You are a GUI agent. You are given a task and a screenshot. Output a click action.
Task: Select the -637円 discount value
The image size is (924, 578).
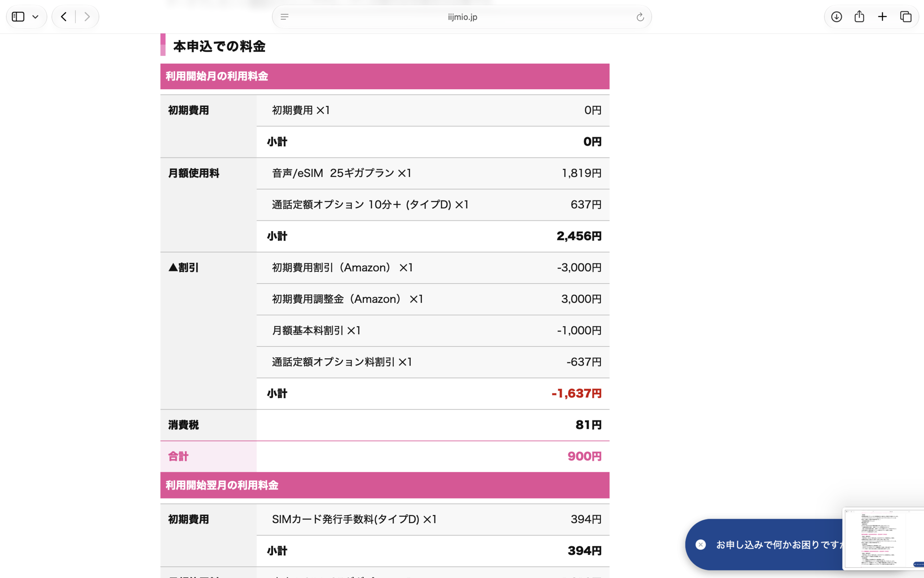tap(584, 362)
